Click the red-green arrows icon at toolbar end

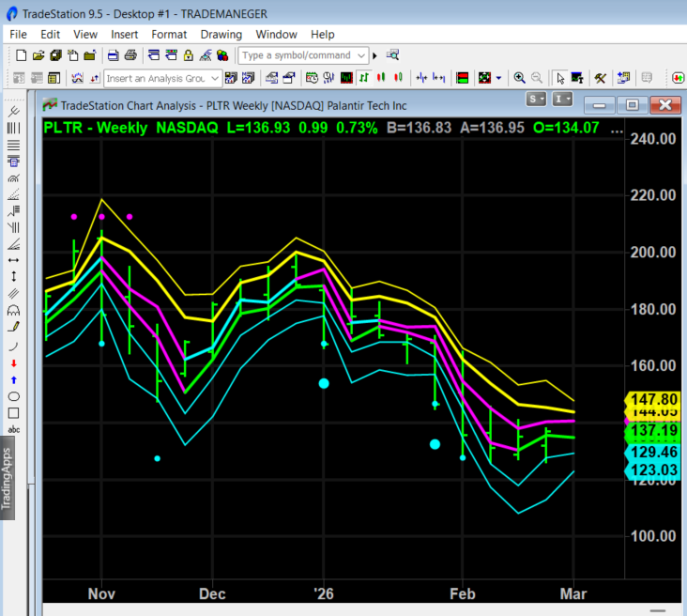678,78
